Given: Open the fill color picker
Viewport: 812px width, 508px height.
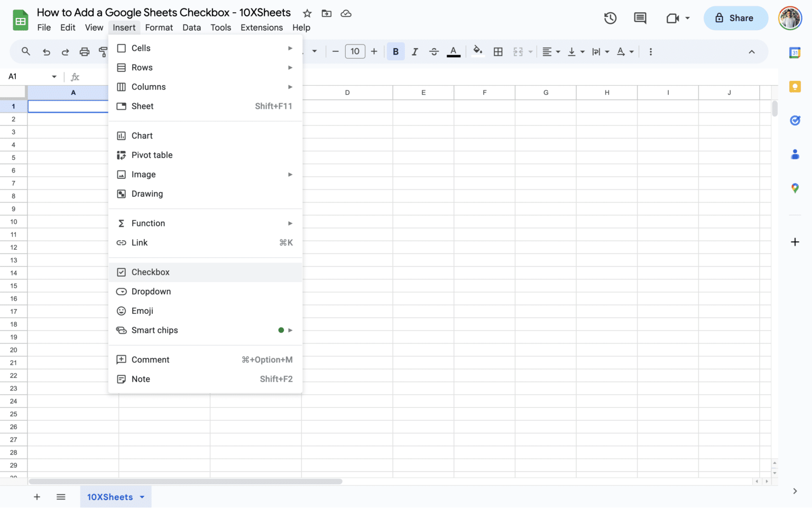Looking at the screenshot, I should pos(477,51).
